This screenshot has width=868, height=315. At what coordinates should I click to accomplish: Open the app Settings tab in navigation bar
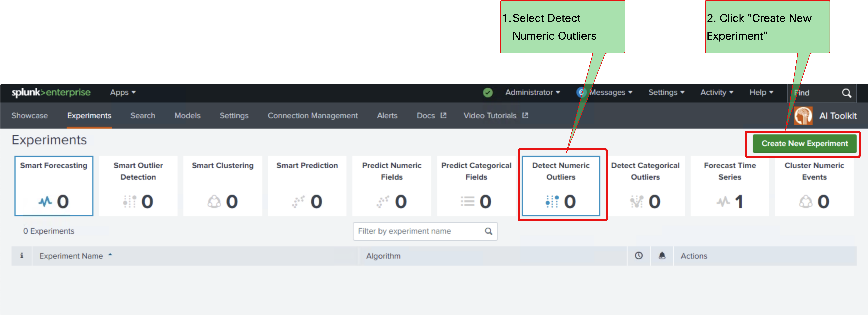234,115
